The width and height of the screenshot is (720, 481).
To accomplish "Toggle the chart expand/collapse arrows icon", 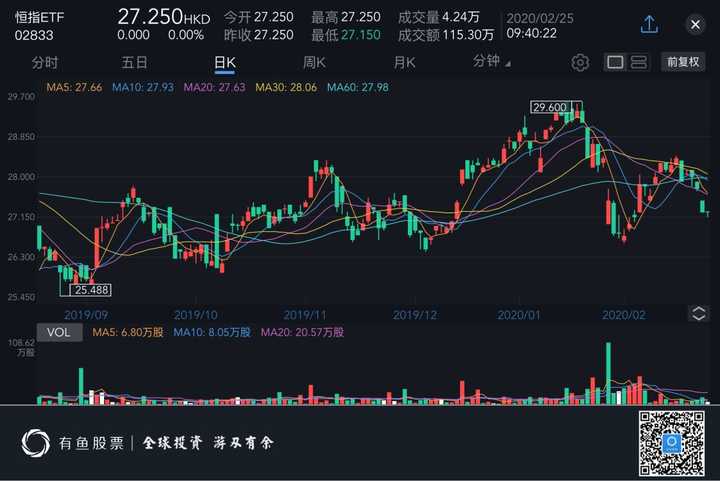I will [x=698, y=314].
